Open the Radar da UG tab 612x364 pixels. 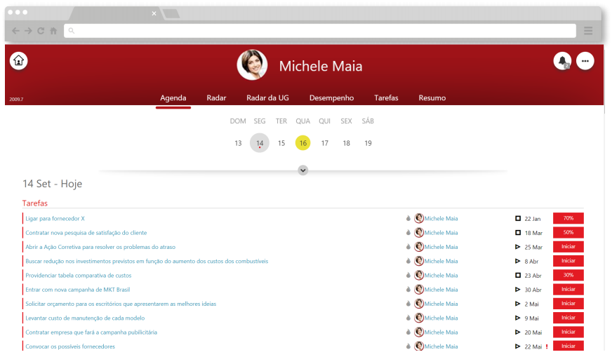tap(268, 98)
